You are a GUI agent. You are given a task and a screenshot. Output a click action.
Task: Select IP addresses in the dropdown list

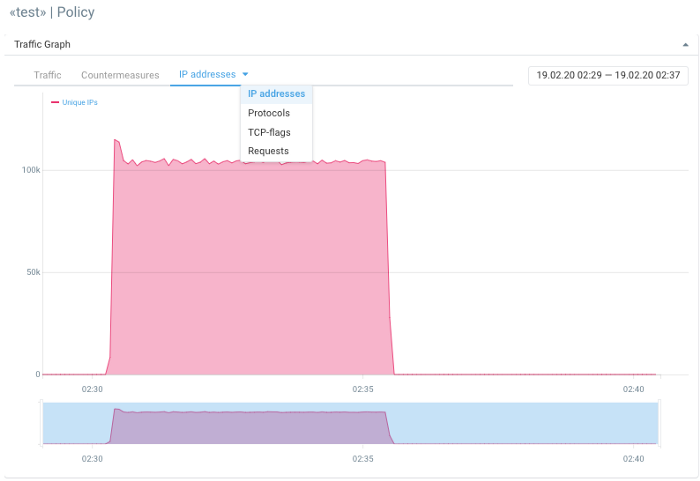point(276,94)
